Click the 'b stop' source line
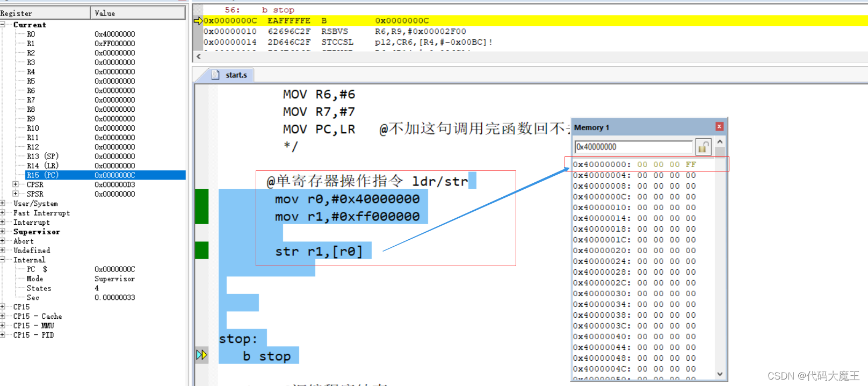Screen dimensions: 868x386 pyautogui.click(x=266, y=356)
